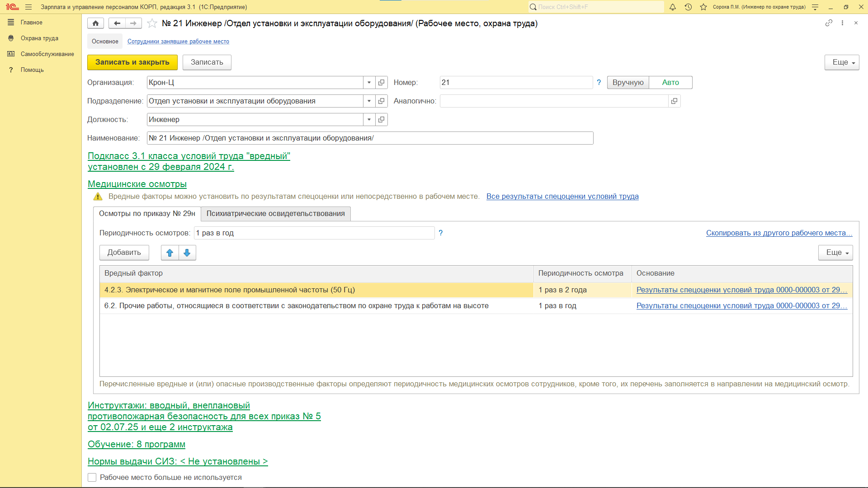The height and width of the screenshot is (488, 868).
Task: Open the notifications bell icon
Action: pyautogui.click(x=673, y=7)
